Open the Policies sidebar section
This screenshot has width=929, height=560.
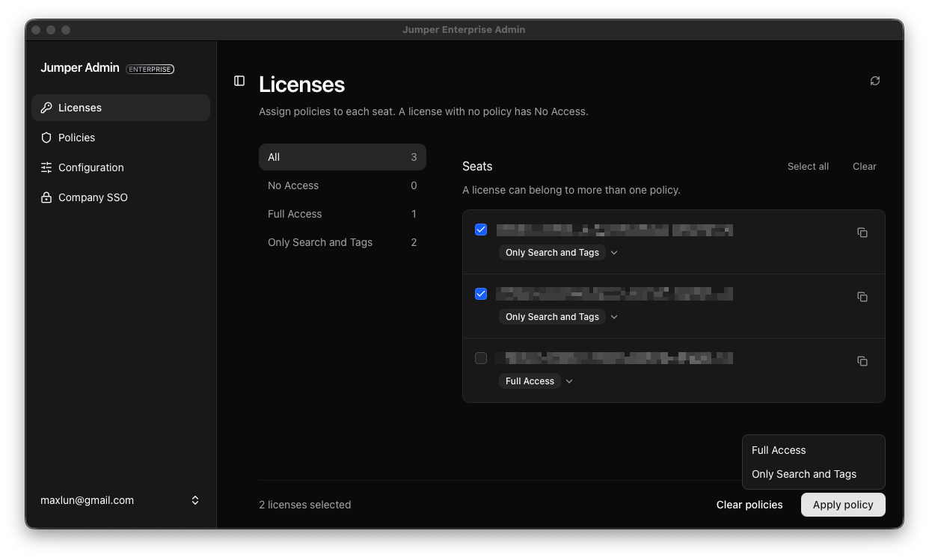(x=120, y=138)
